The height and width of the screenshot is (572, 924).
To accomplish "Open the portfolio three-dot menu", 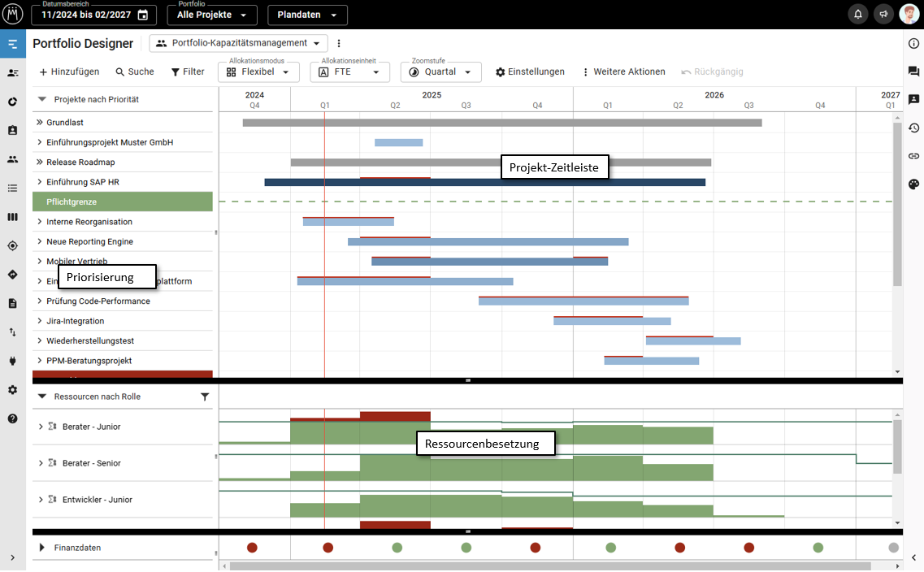I will pyautogui.click(x=338, y=43).
